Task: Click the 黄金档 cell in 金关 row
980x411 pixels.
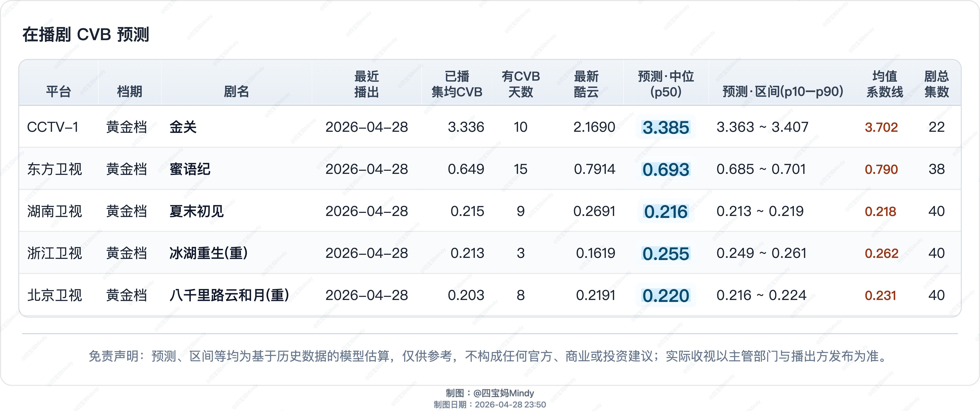Action: coord(127,127)
